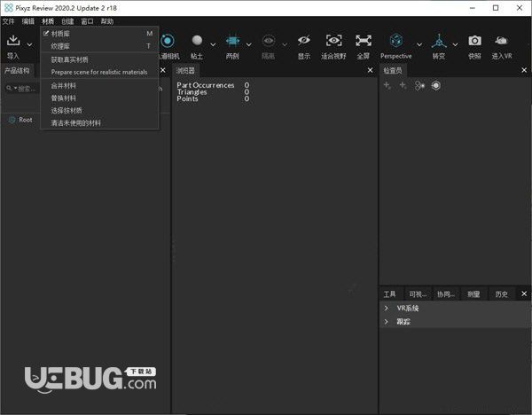Switch to the Measure (测量) tab
Screen dimensions: 532x415
coord(473,294)
